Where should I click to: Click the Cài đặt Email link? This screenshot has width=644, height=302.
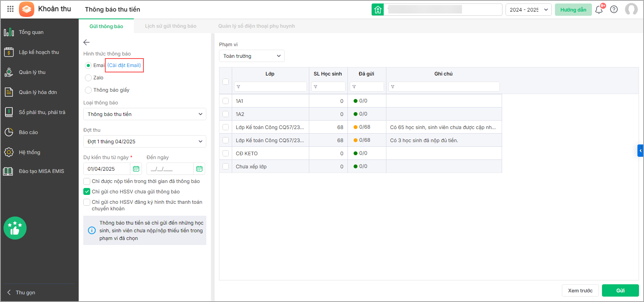[124, 65]
